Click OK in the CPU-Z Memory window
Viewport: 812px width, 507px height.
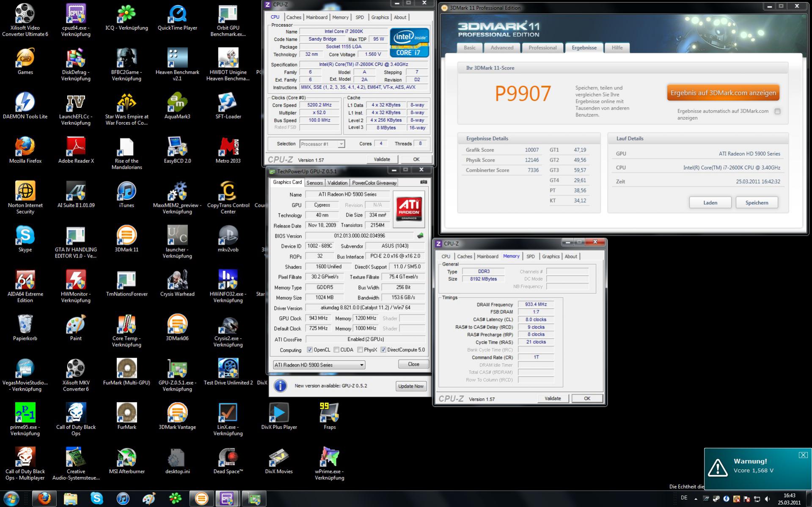[x=587, y=398]
